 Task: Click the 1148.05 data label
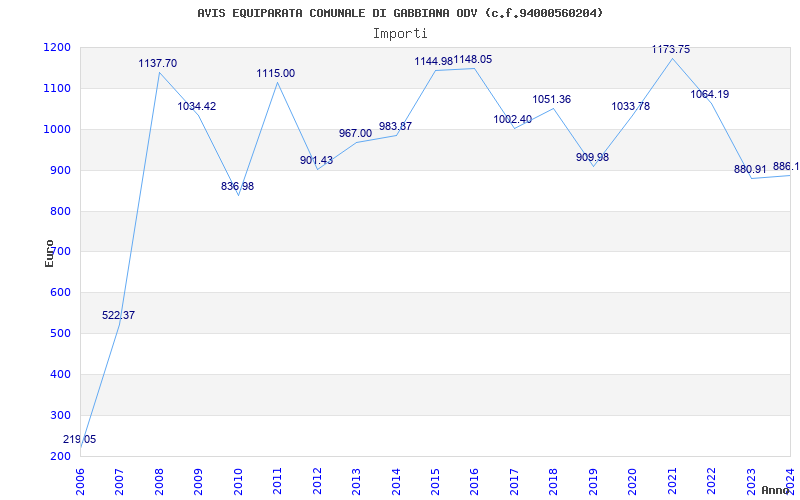click(473, 59)
